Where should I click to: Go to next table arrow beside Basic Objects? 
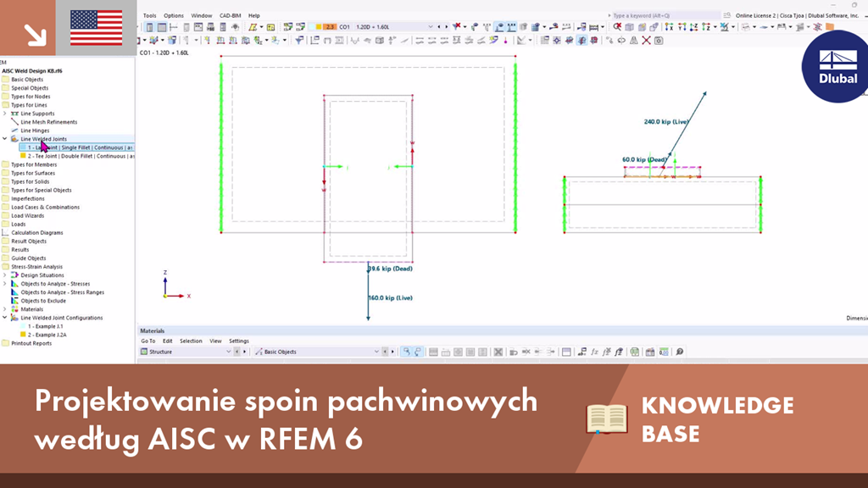click(392, 352)
